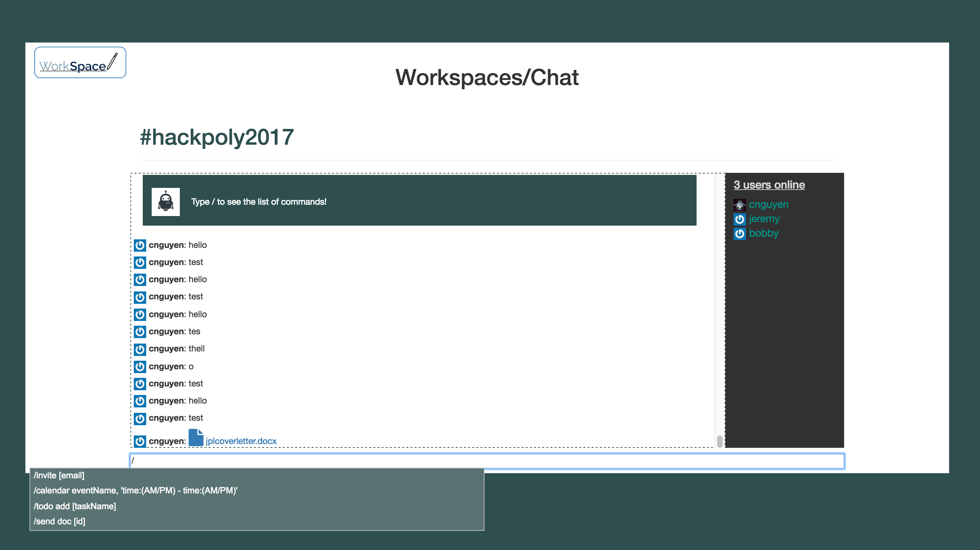The image size is (980, 550).
Task: Focus the chat message input field
Action: click(x=487, y=461)
